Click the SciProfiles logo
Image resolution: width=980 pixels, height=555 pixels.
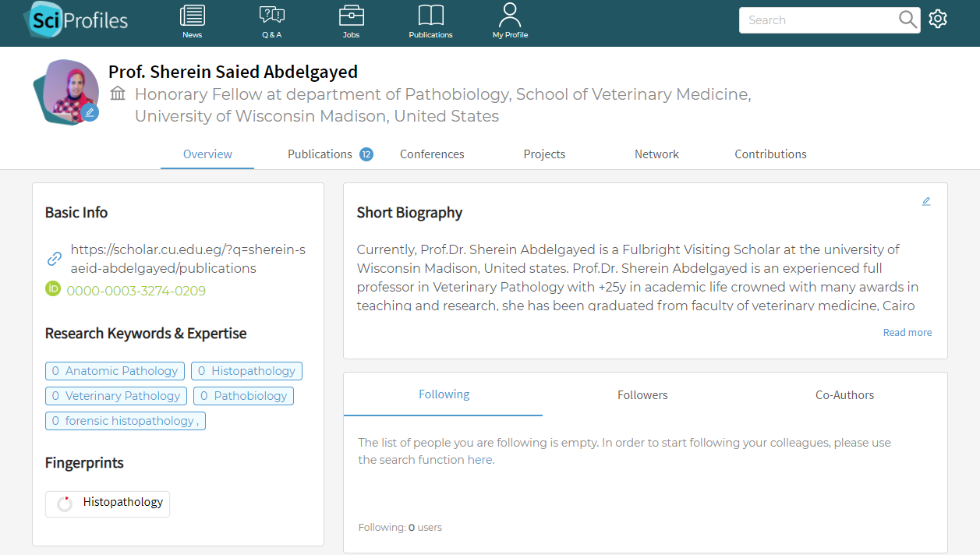[x=76, y=21]
